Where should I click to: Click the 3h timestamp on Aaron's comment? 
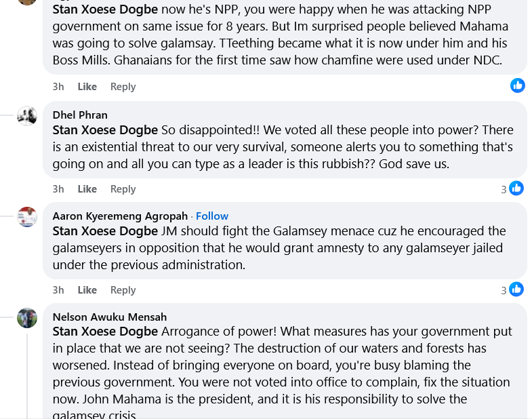tap(58, 290)
